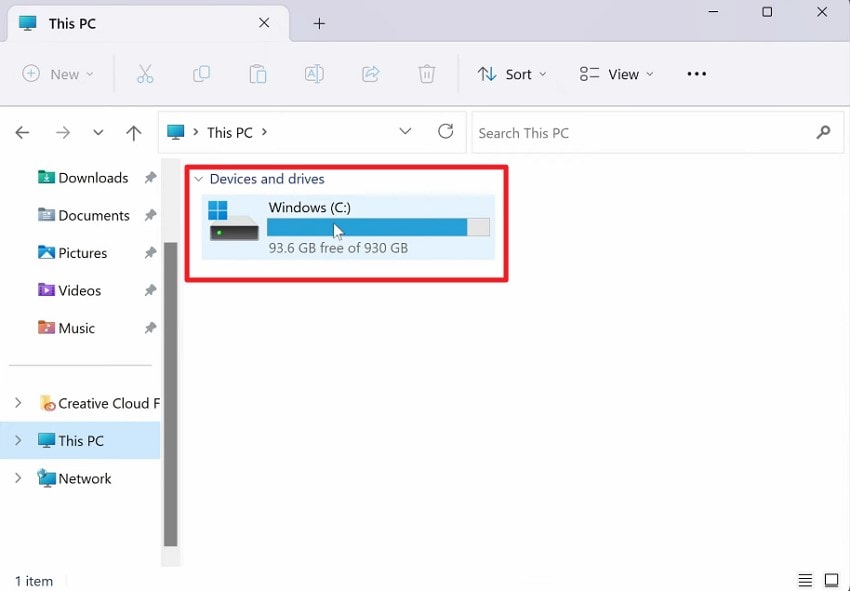Switch to details view in the status bar

[805, 579]
